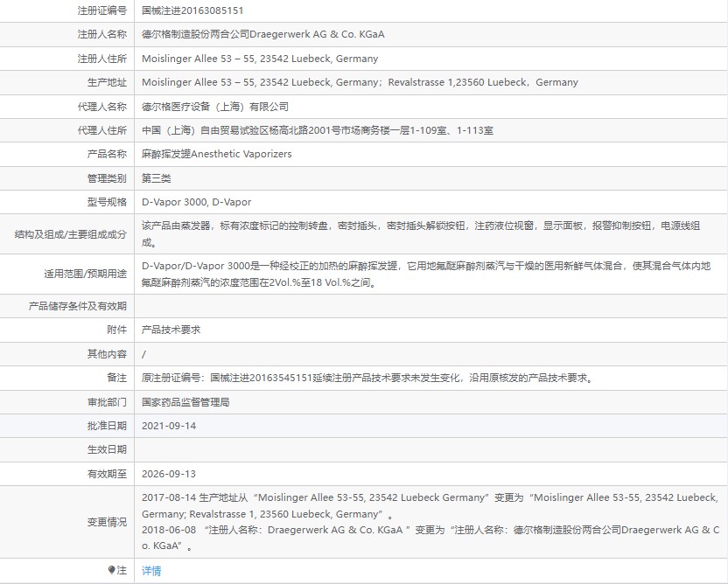
Task: Click the registrant name value in the 注册人名称 row
Action: click(263, 34)
